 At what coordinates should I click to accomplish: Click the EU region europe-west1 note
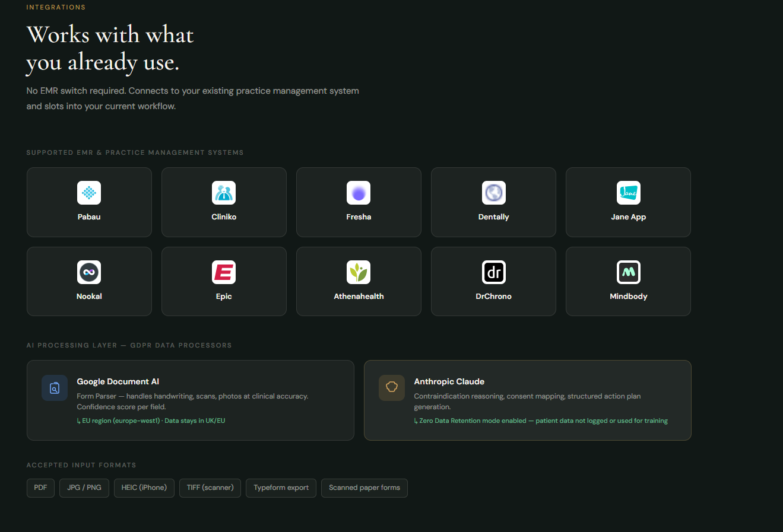151,420
